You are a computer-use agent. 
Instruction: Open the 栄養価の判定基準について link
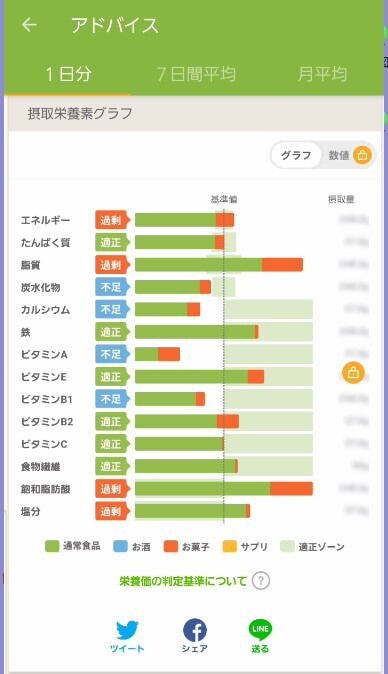point(183,581)
